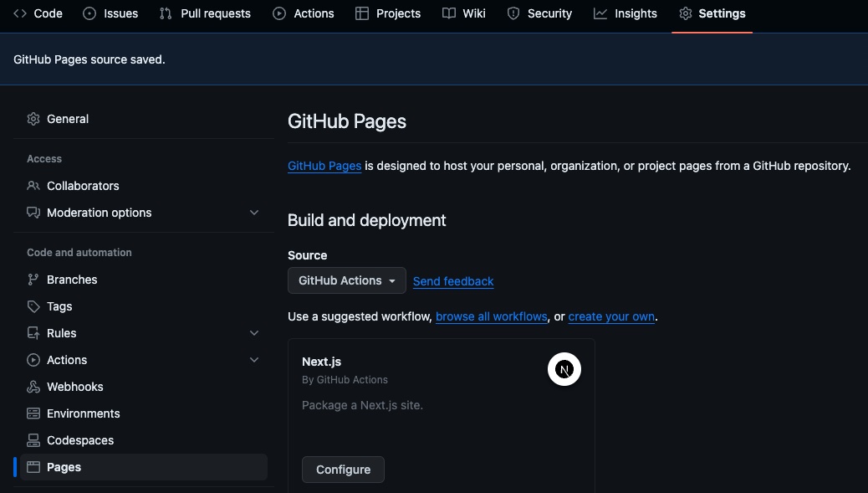Click the General gear icon
The image size is (868, 493).
(x=33, y=119)
